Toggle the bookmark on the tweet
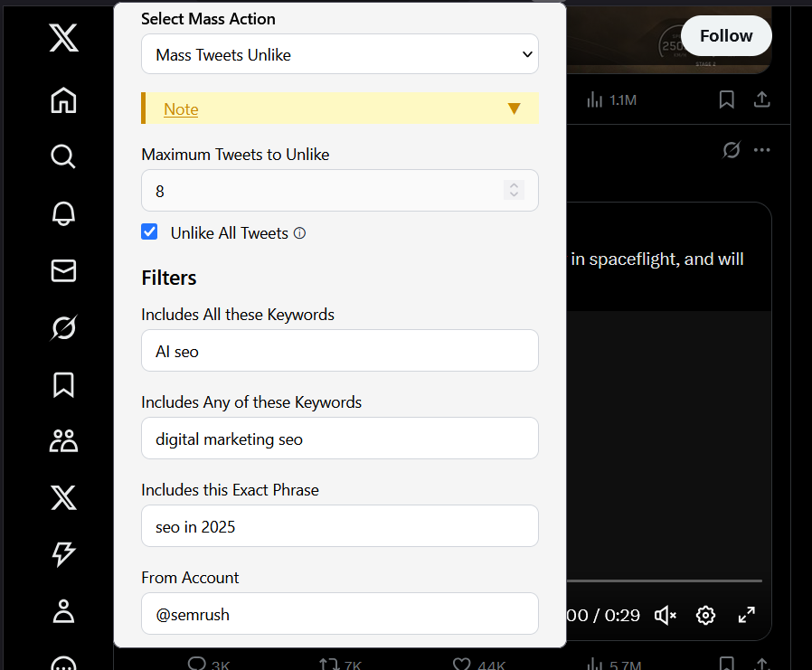Viewport: 812px width, 670px height. click(726, 99)
